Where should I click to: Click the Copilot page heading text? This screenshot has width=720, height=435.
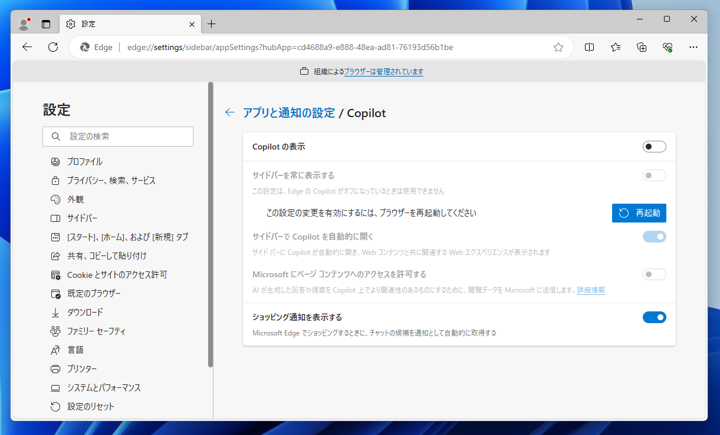tap(366, 113)
